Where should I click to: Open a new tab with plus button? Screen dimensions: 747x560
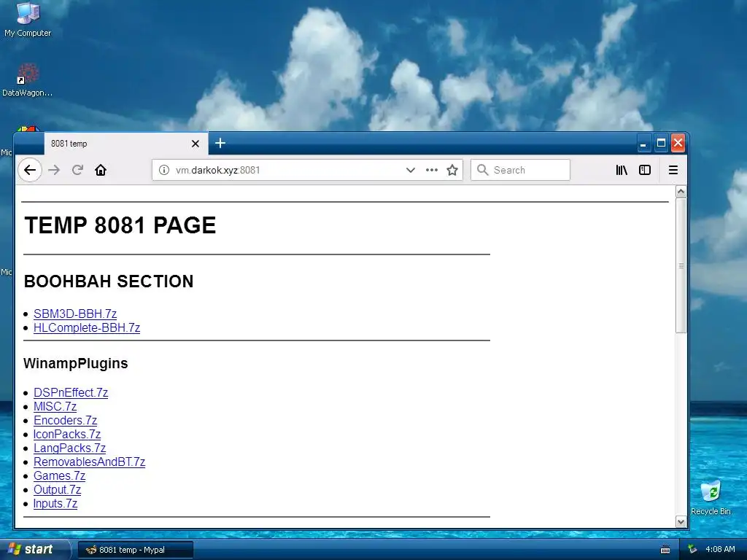click(220, 143)
